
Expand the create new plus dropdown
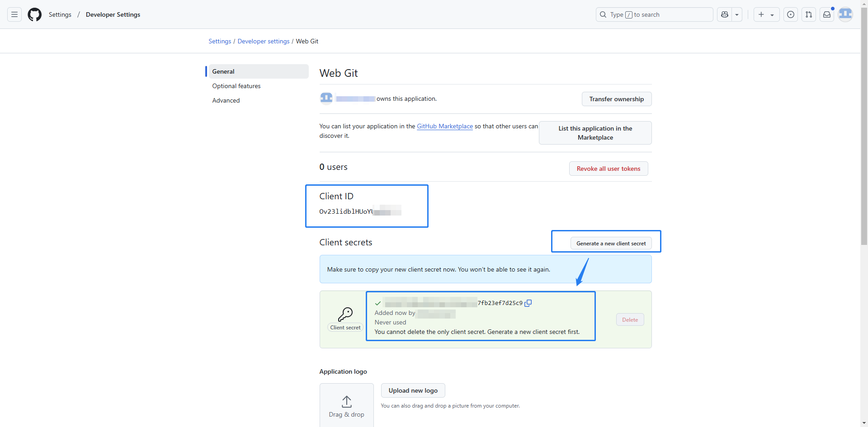[x=766, y=14]
